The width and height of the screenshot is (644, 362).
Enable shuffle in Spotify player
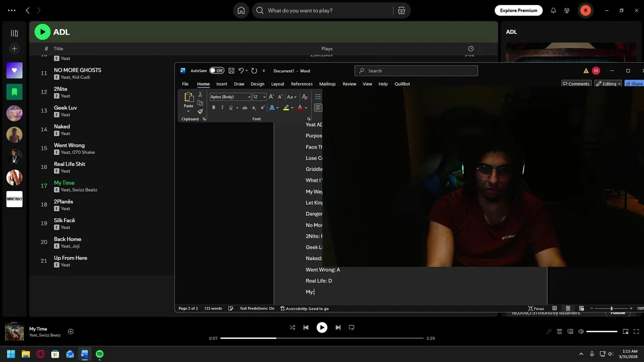(292, 327)
